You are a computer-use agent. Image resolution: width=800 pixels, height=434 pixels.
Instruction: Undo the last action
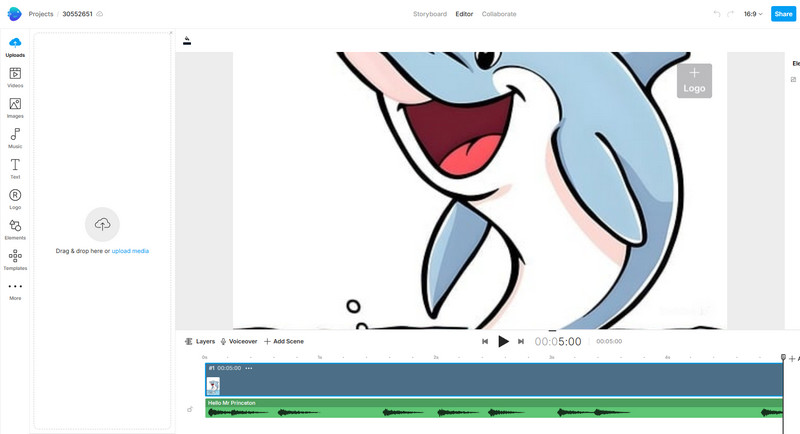tap(717, 14)
